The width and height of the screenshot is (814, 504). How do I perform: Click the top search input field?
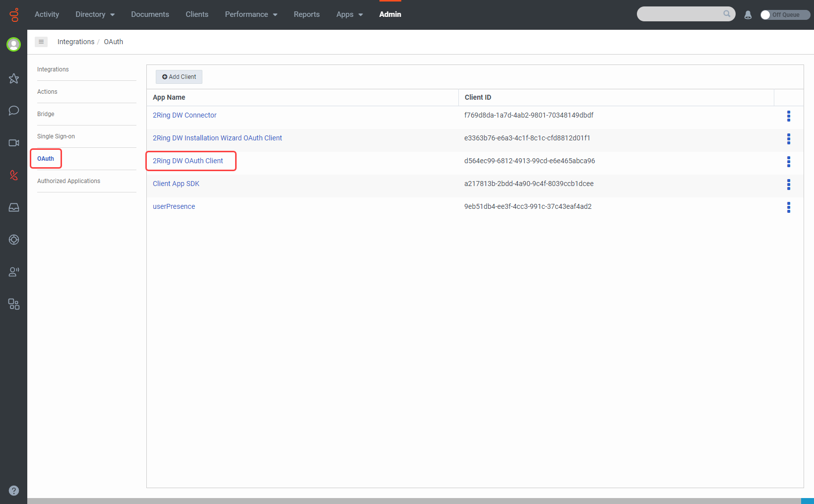pos(680,14)
